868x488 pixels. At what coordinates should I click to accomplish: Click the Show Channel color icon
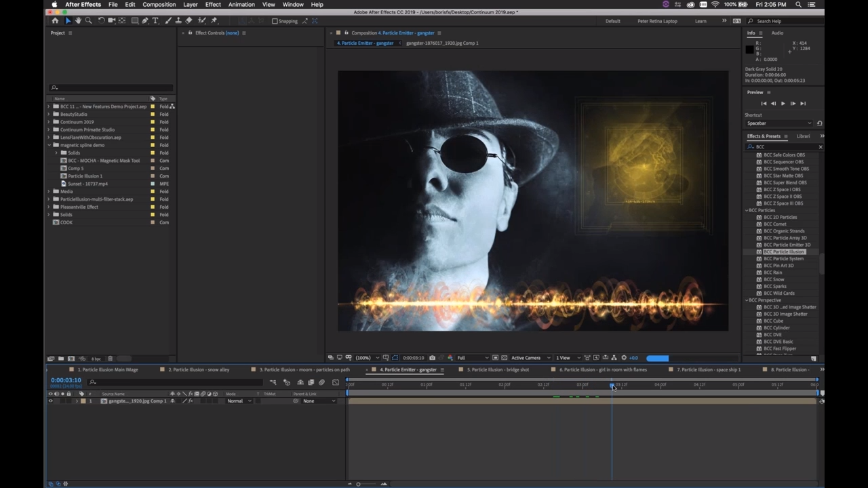coord(450,357)
